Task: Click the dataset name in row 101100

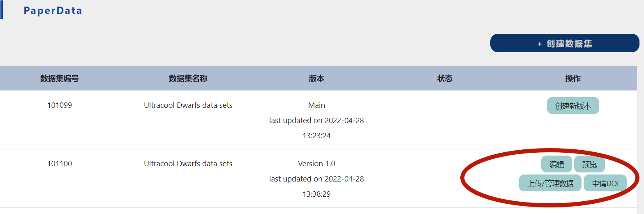Action: tap(188, 164)
